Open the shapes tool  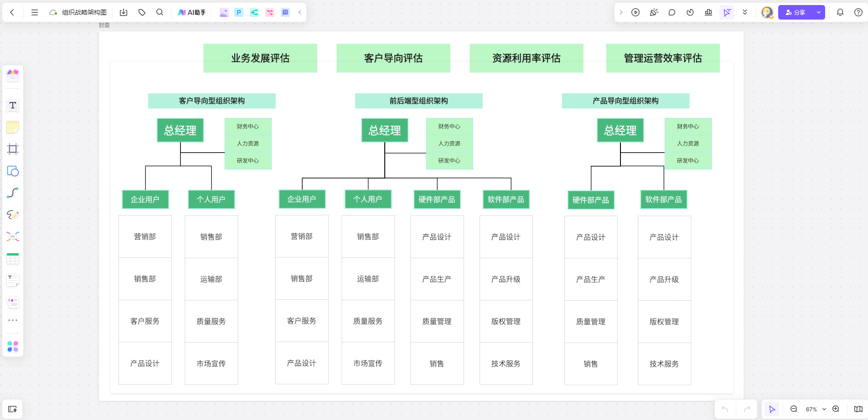(x=12, y=171)
